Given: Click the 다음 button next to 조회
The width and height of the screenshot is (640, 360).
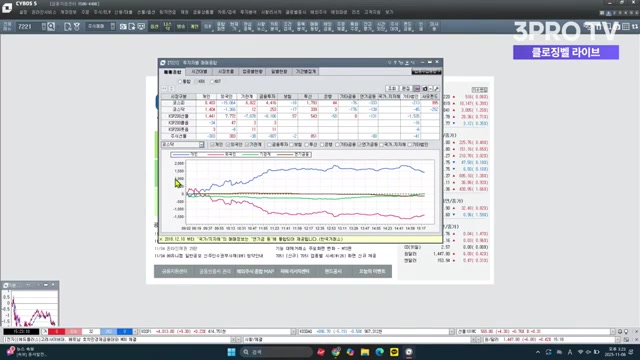Looking at the screenshot, I should coord(406,89).
